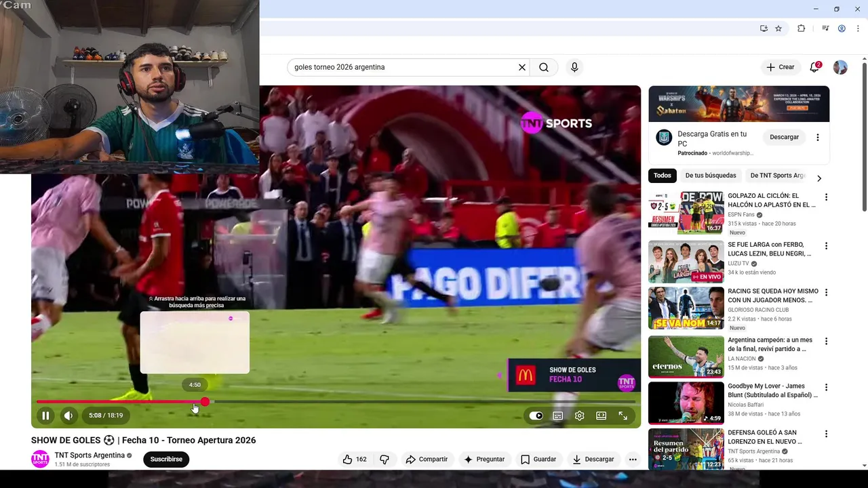Open 'RACING SE QUEDA HOY MISMO' video title
This screenshot has height=488, width=868.
773,296
